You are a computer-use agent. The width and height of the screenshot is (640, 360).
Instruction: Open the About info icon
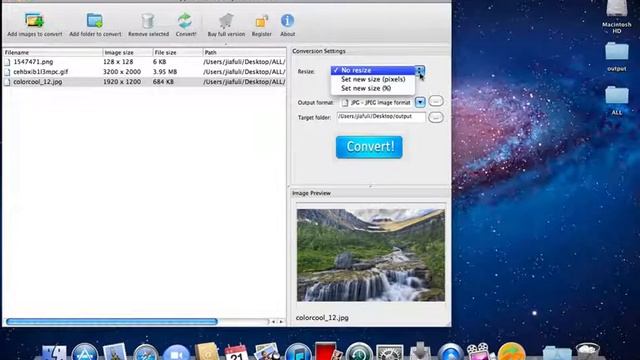pyautogui.click(x=287, y=20)
